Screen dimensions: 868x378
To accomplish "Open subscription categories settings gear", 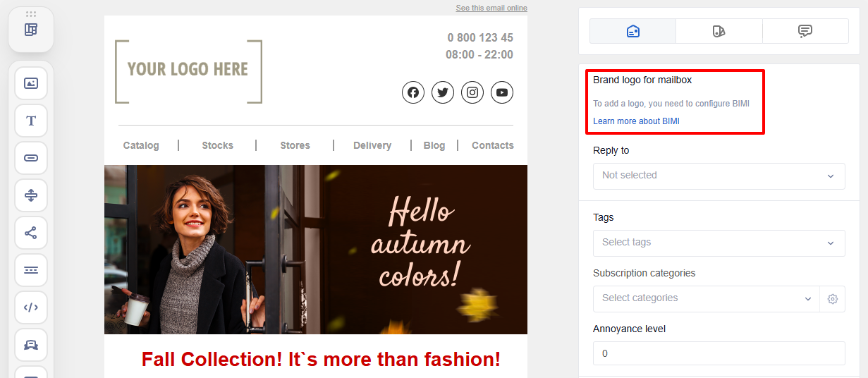I will [833, 299].
